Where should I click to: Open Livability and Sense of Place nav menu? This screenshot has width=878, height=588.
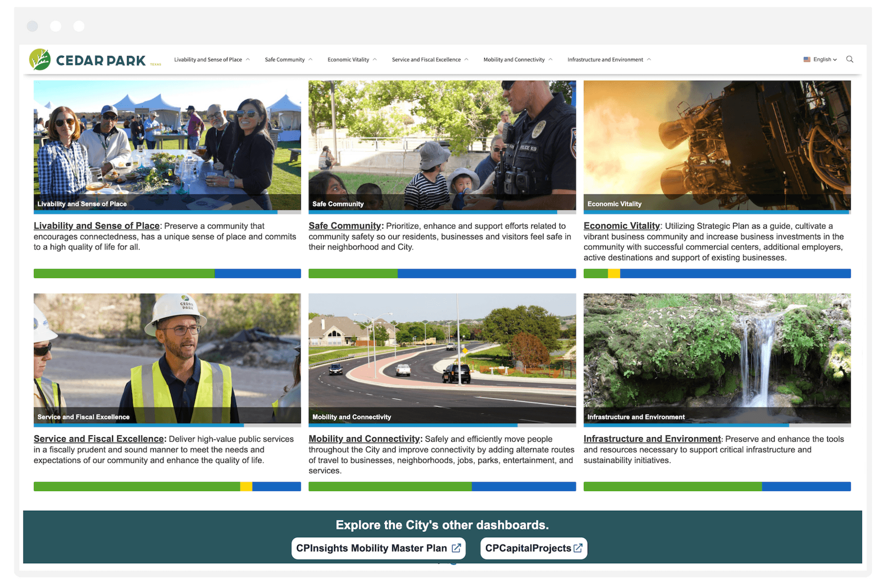click(208, 59)
